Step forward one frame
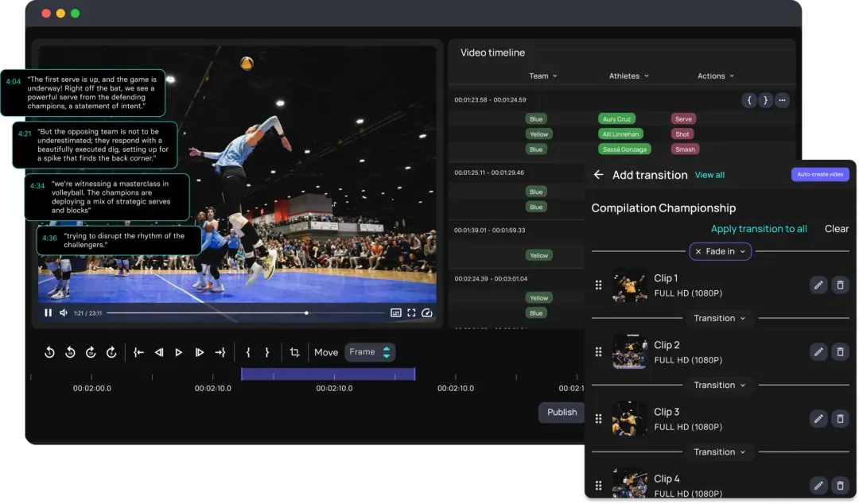This screenshot has height=504, width=859. (x=199, y=352)
